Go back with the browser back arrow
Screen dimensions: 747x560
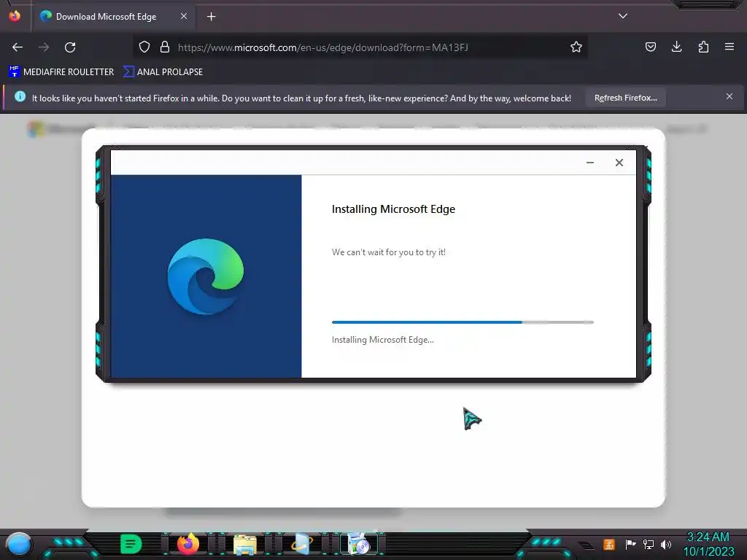(18, 47)
